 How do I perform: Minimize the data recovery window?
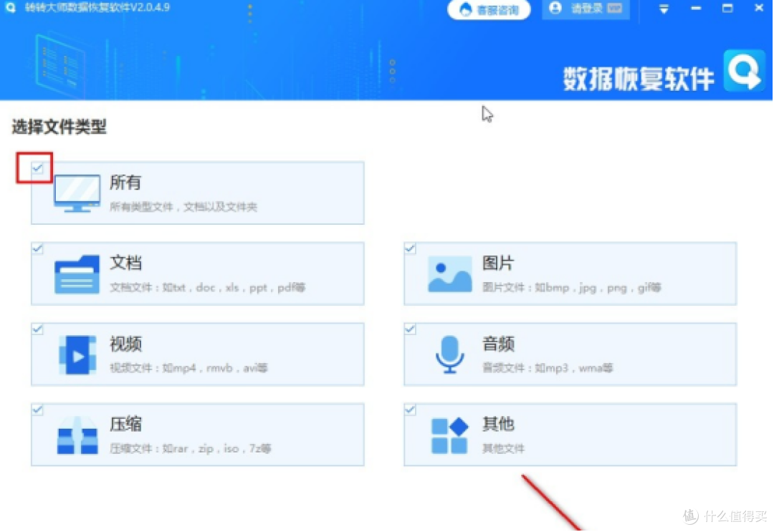point(696,9)
